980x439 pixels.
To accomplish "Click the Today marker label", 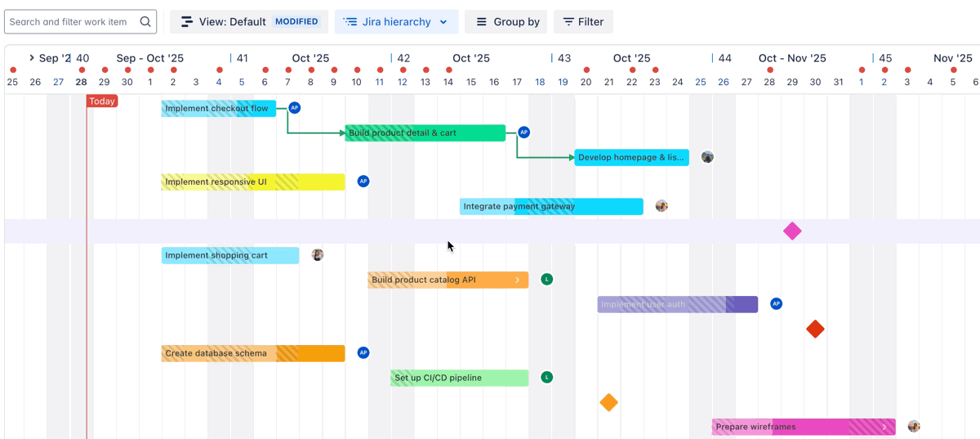I will [102, 101].
